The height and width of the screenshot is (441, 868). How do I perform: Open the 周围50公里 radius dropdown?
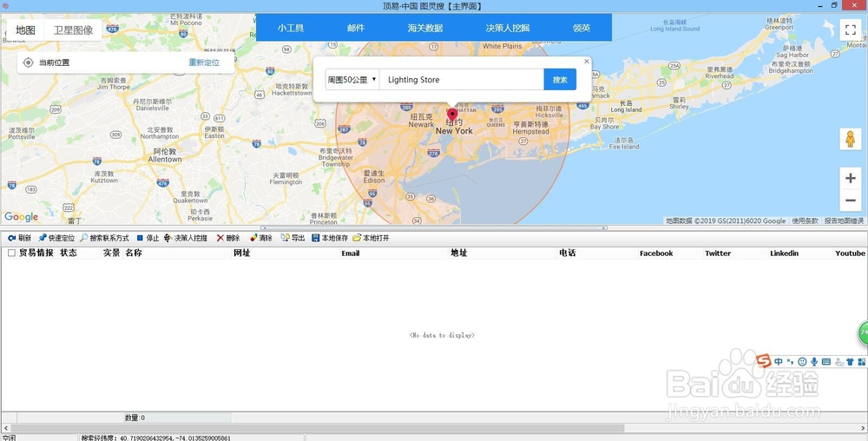click(352, 80)
